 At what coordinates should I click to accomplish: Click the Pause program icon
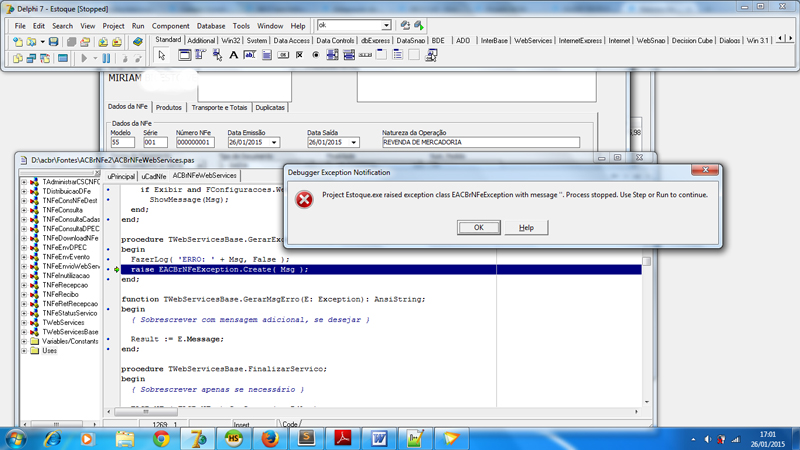coord(106,59)
